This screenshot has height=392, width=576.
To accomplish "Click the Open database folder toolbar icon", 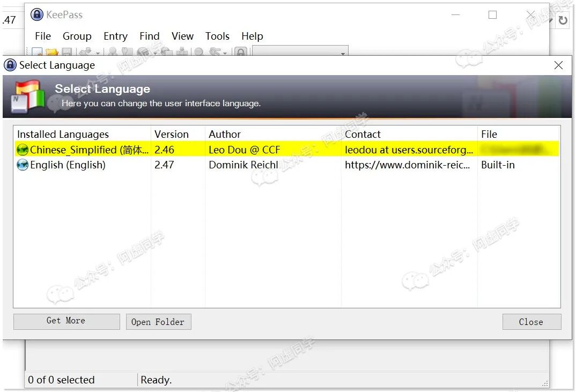I will click(52, 52).
